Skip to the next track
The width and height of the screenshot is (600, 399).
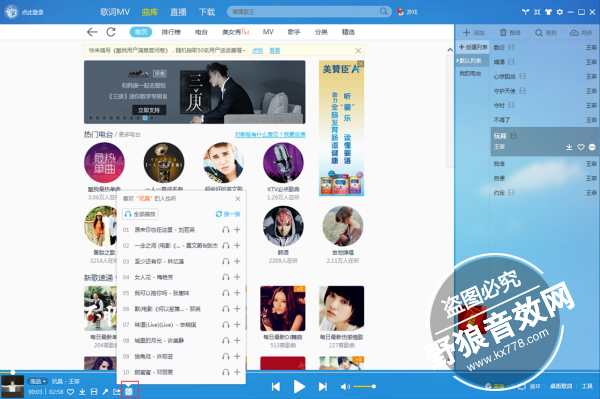pos(323,387)
